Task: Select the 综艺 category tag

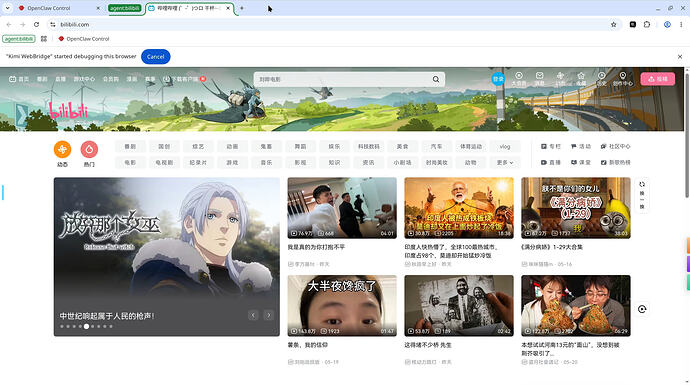Action: point(198,147)
